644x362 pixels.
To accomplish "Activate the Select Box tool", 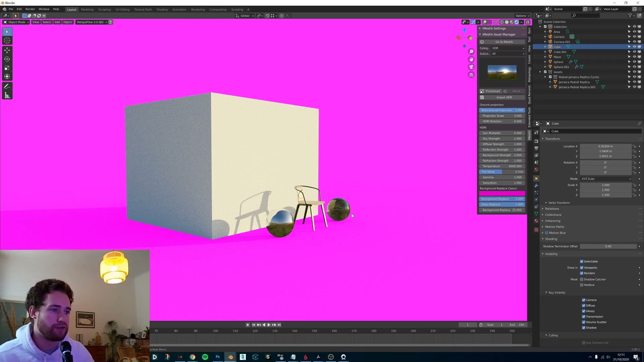I will tap(7, 32).
